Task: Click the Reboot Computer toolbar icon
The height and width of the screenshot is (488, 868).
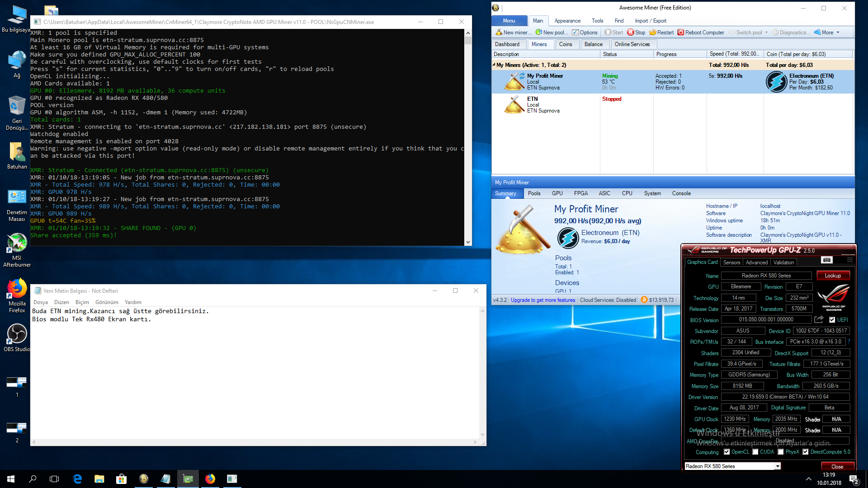Action: tap(681, 32)
